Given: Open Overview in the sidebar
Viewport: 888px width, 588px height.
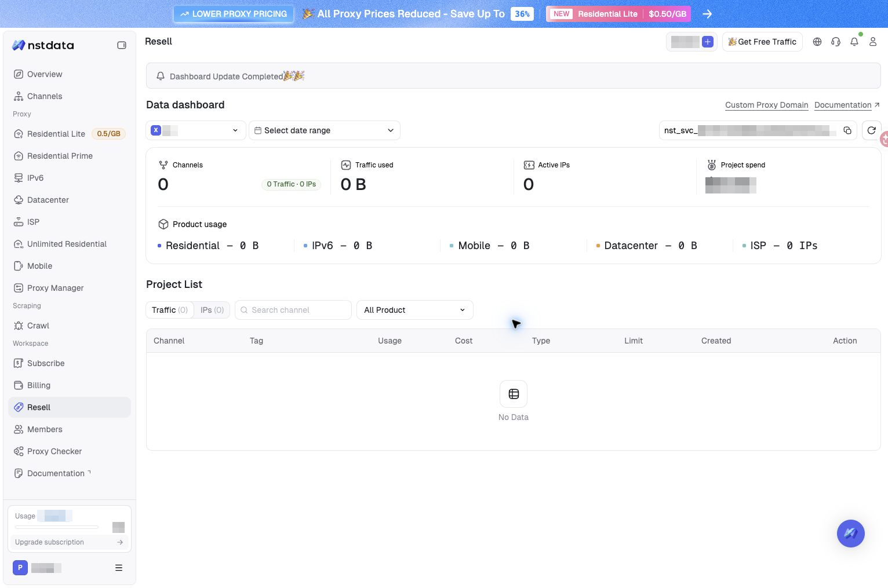Looking at the screenshot, I should (x=70, y=74).
